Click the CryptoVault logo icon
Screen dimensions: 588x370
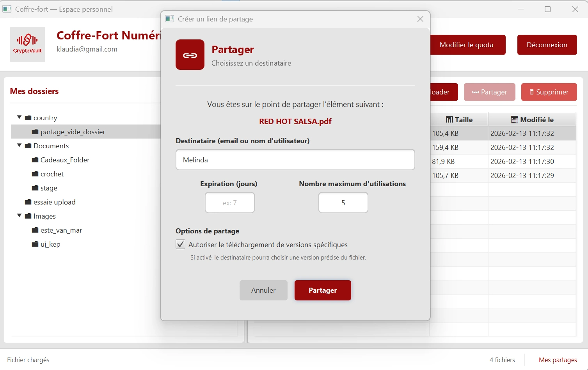pyautogui.click(x=27, y=44)
